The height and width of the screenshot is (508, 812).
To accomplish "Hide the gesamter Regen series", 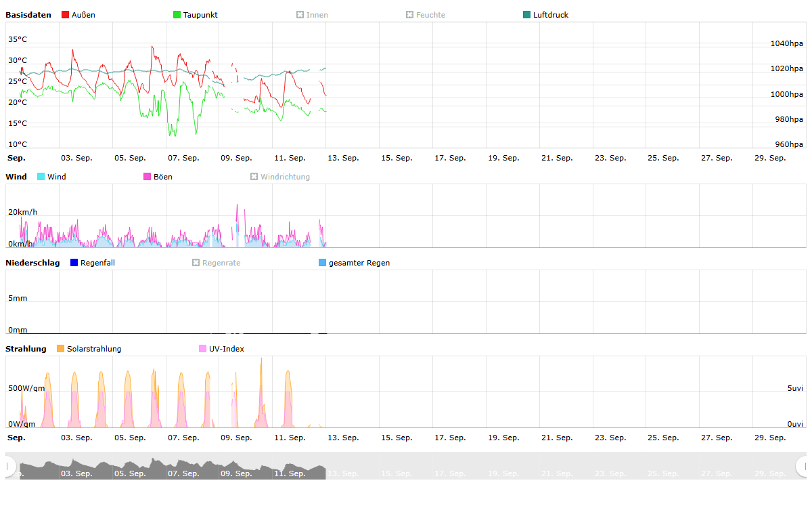I will 354,263.
